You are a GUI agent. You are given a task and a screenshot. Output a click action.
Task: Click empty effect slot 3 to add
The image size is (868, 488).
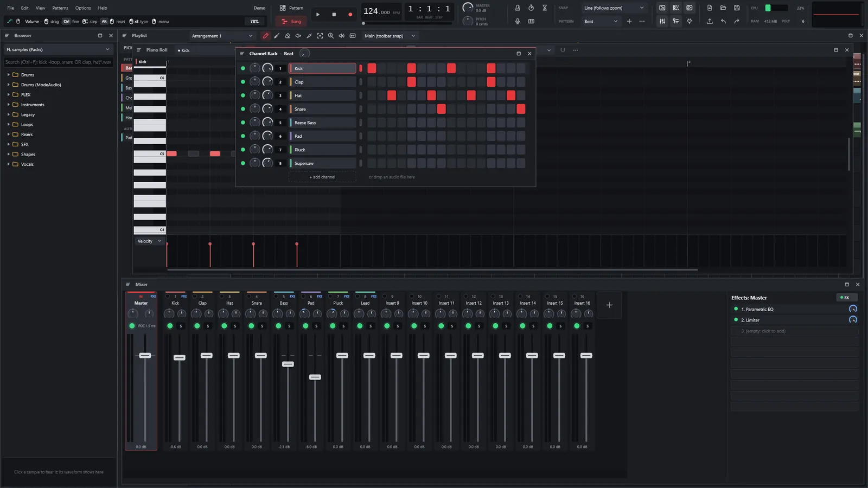(x=795, y=331)
